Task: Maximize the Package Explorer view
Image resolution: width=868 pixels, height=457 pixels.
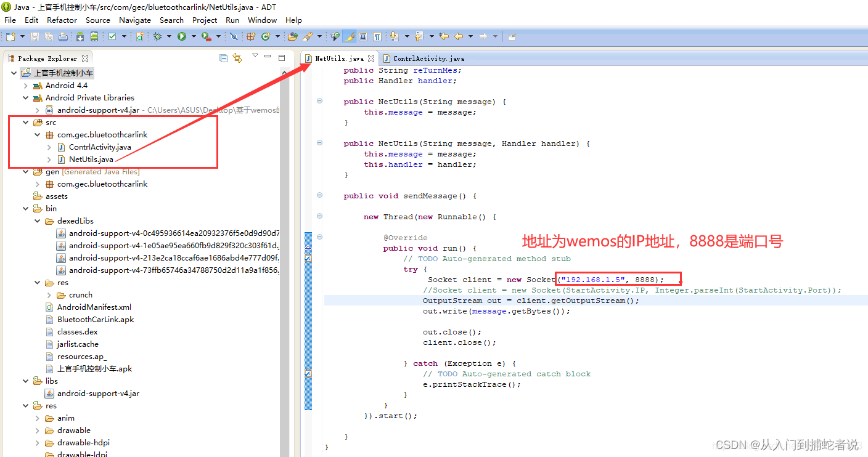Action: point(282,57)
